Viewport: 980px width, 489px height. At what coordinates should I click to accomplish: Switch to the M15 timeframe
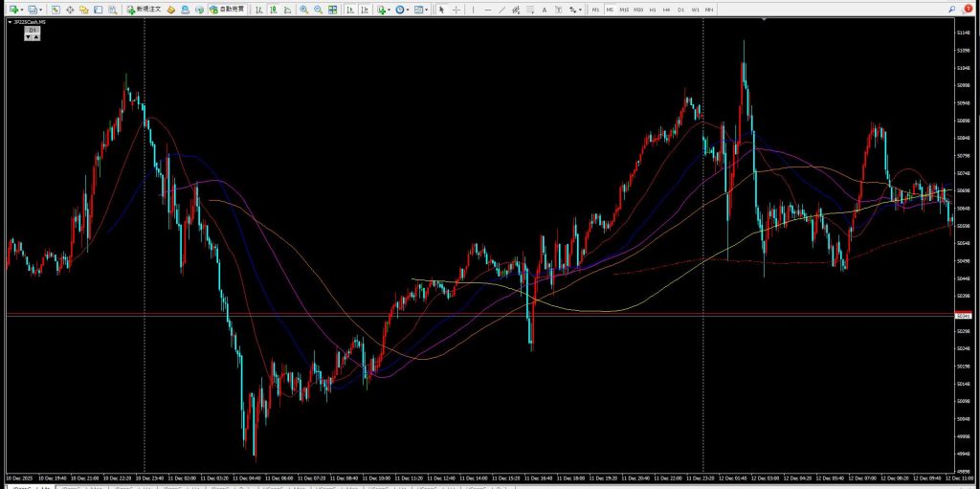pyautogui.click(x=623, y=9)
